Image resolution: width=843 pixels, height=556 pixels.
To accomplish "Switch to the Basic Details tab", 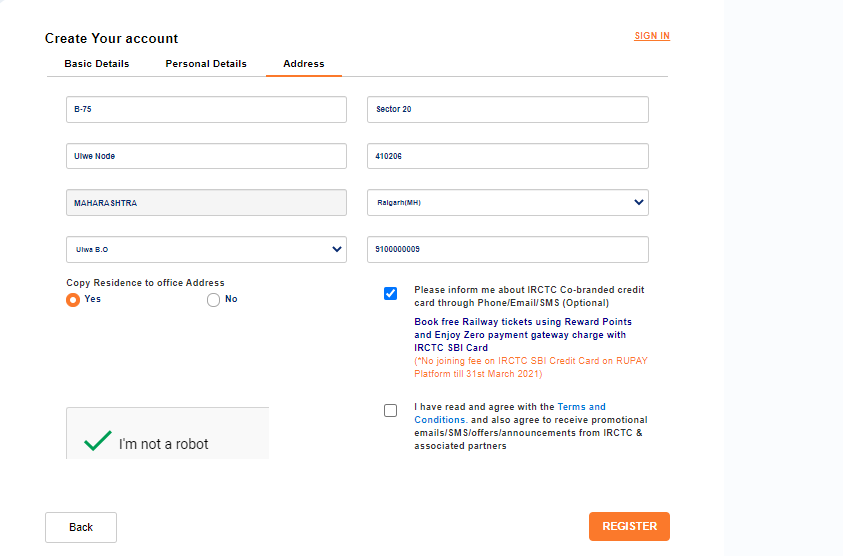I will [97, 64].
